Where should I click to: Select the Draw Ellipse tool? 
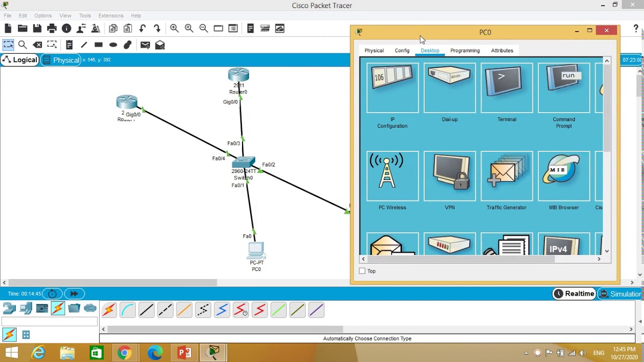click(x=113, y=45)
